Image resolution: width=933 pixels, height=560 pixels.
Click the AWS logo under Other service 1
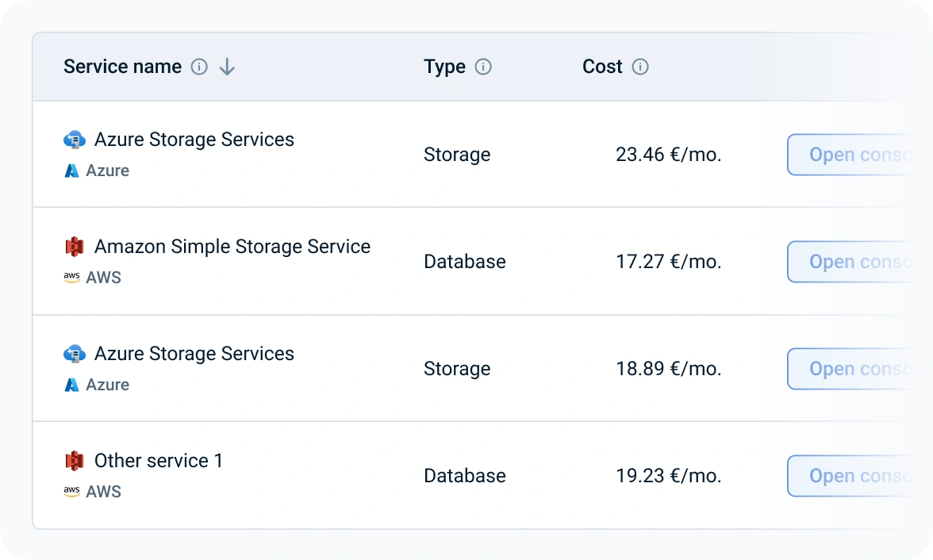(x=71, y=492)
